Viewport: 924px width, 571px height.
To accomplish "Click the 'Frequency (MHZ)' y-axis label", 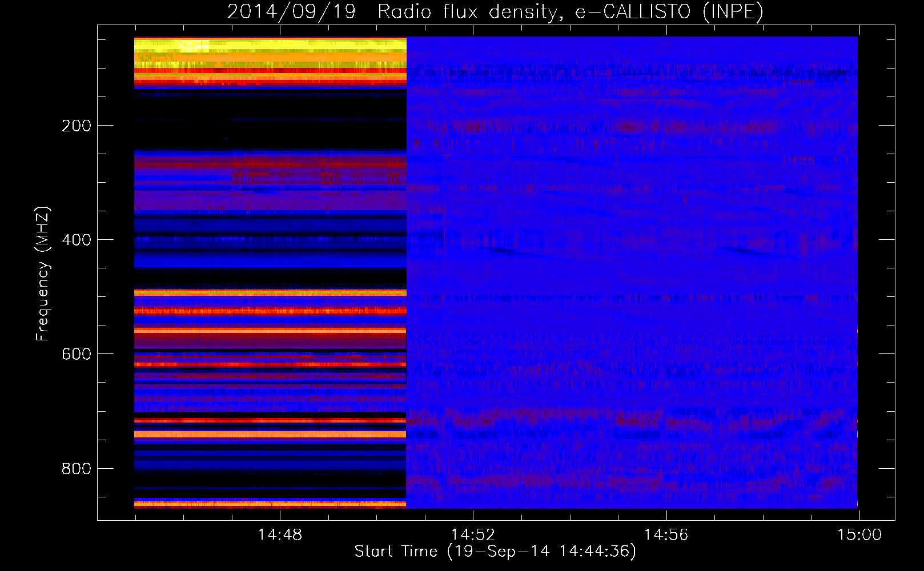I will click(43, 274).
